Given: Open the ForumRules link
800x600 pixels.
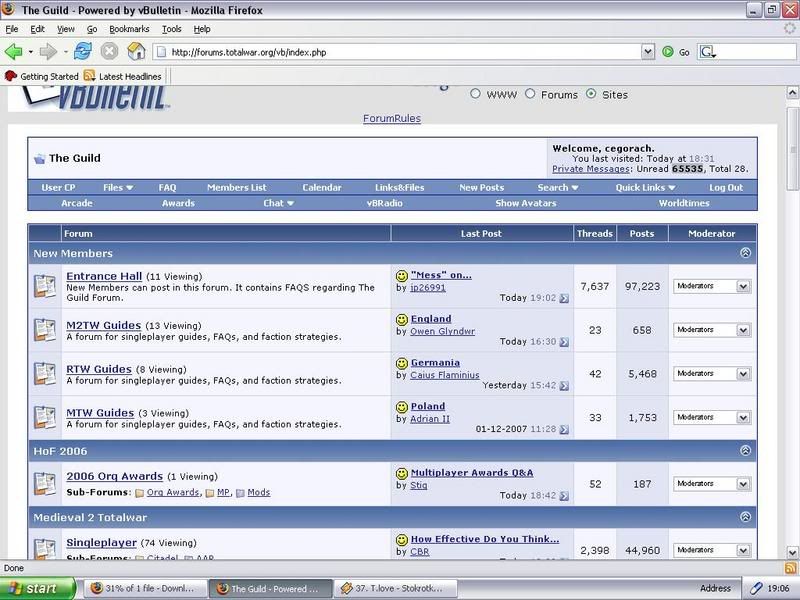Looking at the screenshot, I should click(392, 118).
